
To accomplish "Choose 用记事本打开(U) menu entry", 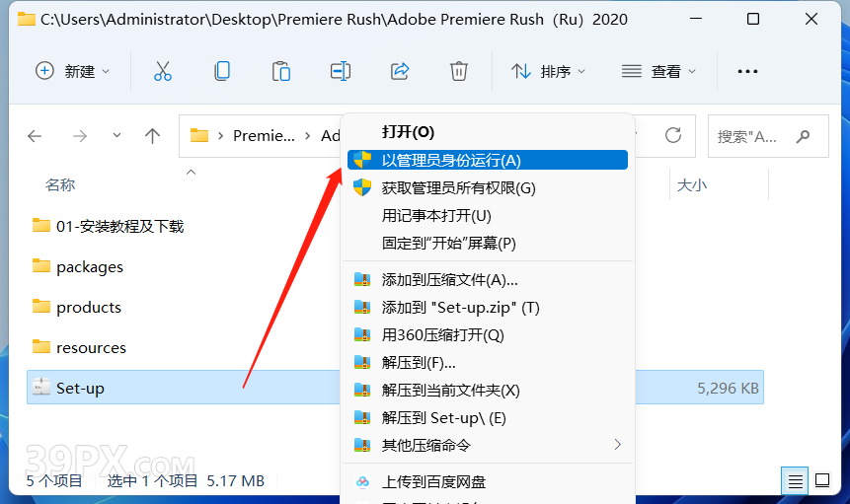I will pos(488,215).
